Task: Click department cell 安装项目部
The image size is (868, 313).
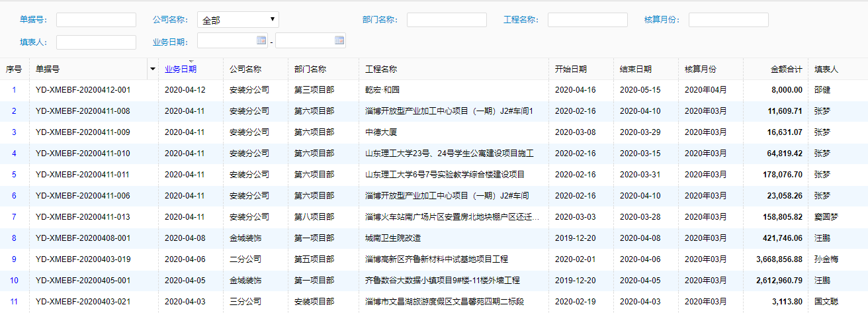Action: (x=314, y=302)
